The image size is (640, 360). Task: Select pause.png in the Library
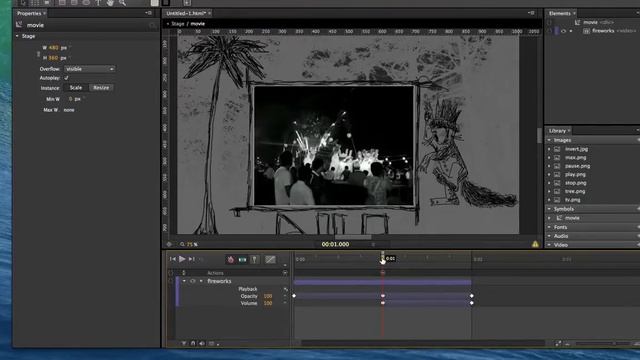pyautogui.click(x=578, y=166)
